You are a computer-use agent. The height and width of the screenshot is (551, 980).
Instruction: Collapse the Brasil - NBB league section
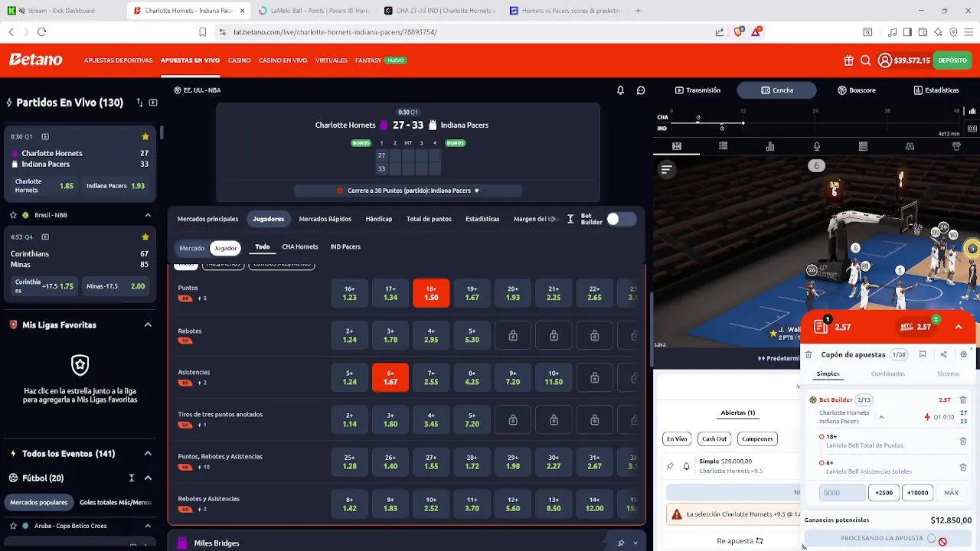pyautogui.click(x=148, y=215)
